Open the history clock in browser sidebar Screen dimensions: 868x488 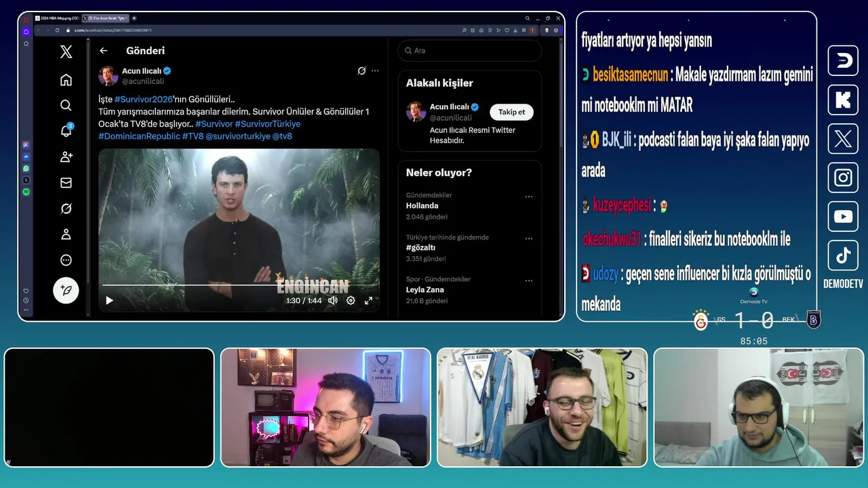(26, 300)
